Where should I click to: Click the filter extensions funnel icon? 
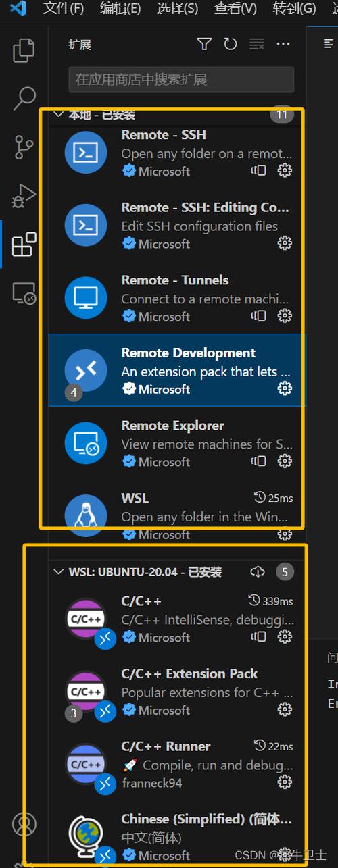tap(204, 44)
